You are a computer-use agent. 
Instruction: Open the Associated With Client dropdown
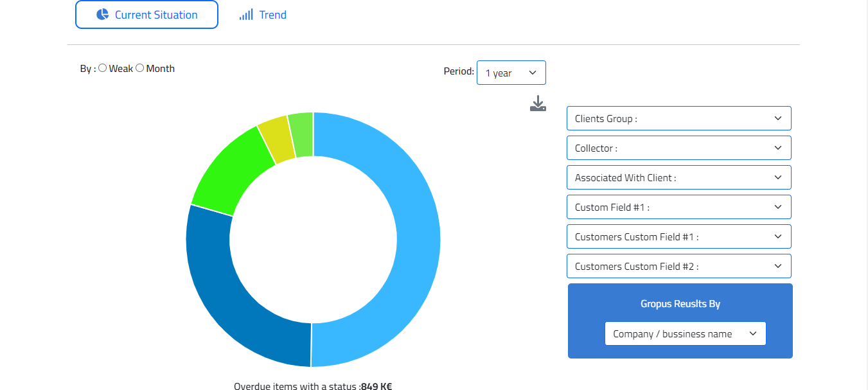[678, 177]
